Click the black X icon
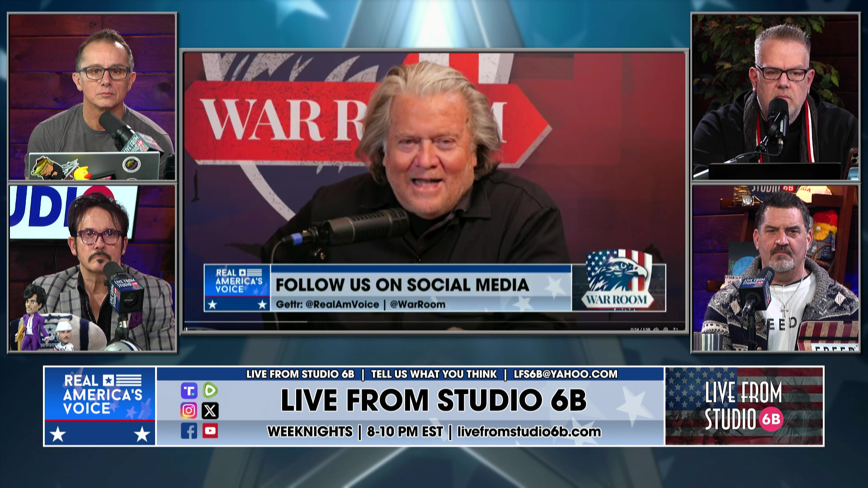The height and width of the screenshot is (488, 868). (x=210, y=411)
